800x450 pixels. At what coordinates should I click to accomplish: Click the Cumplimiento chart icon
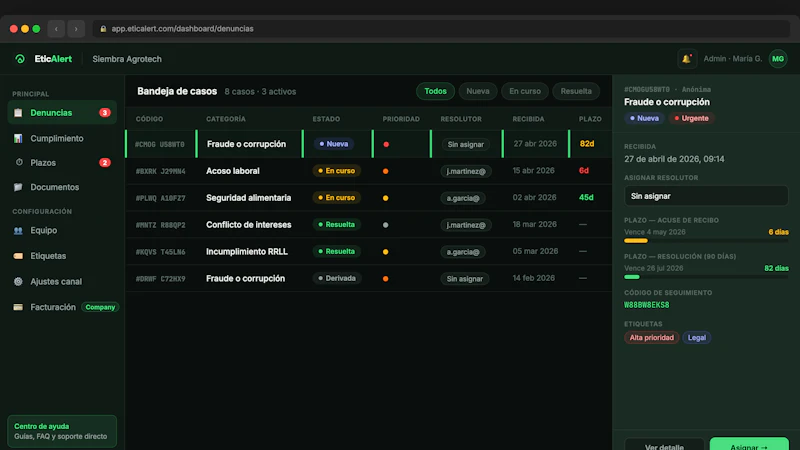coord(18,138)
